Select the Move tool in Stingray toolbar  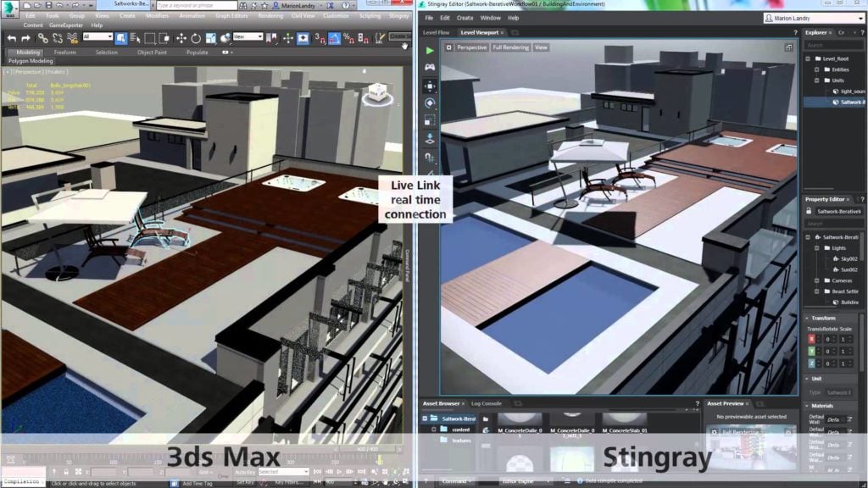430,86
